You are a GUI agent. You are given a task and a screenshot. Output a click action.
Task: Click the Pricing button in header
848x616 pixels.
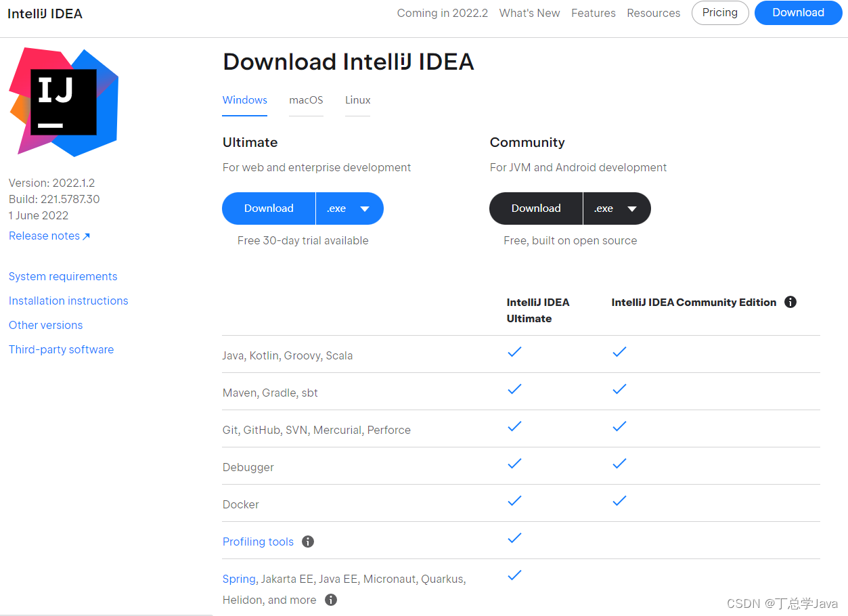(720, 13)
